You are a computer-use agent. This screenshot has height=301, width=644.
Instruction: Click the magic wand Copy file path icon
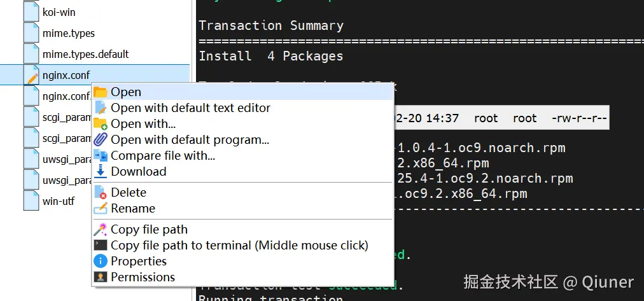tap(100, 230)
